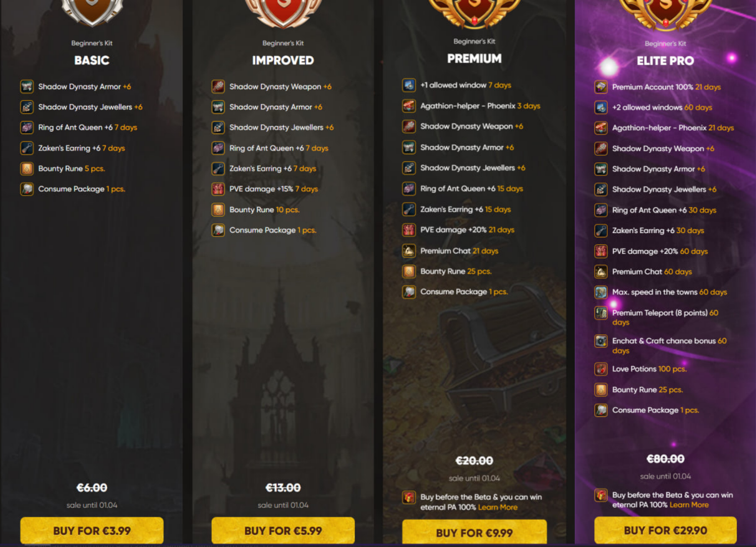Buy the Elite Pro kit for €29.90

[x=665, y=530]
